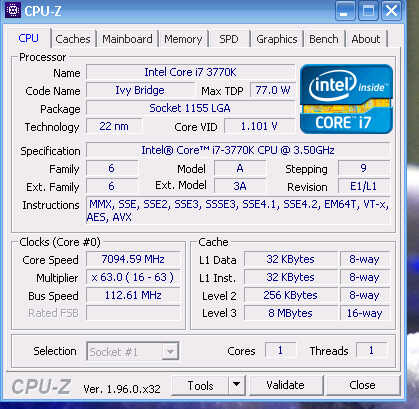
Task: Maximize the CPU-Z window
Action: [x=368, y=12]
